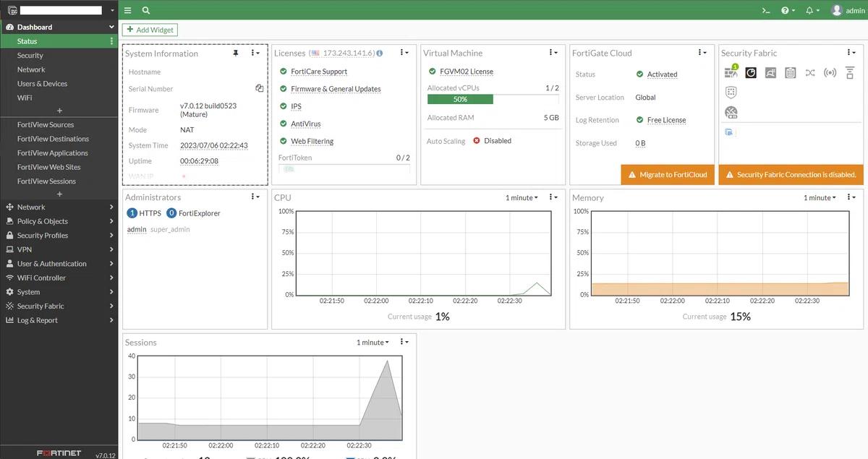Click the FortiToken usage bar
Viewport: 868px width, 459px height.
(344, 168)
